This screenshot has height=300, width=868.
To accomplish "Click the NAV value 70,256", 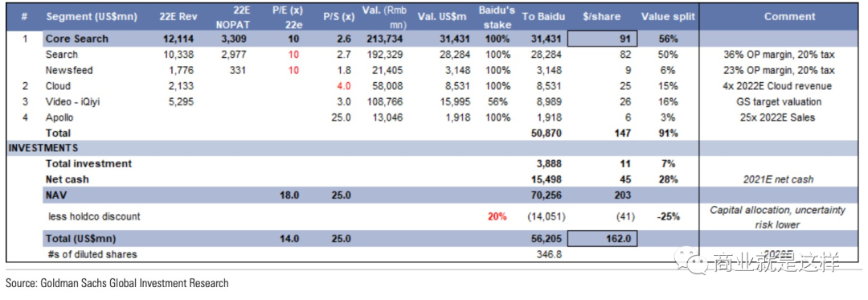I will (547, 195).
